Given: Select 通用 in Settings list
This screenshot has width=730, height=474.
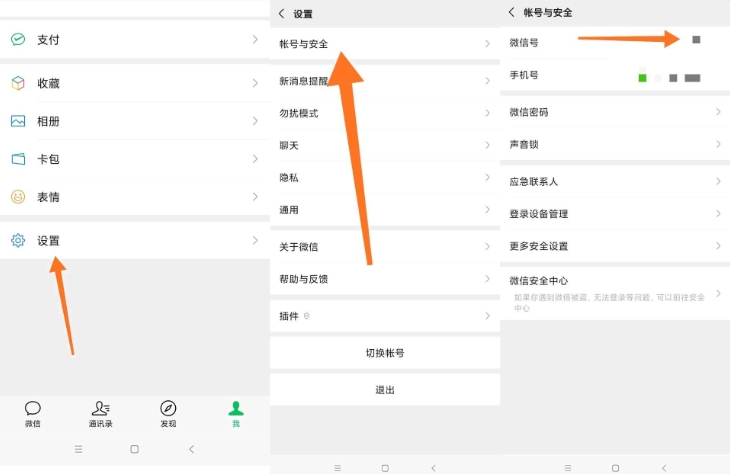Looking at the screenshot, I should click(385, 210).
